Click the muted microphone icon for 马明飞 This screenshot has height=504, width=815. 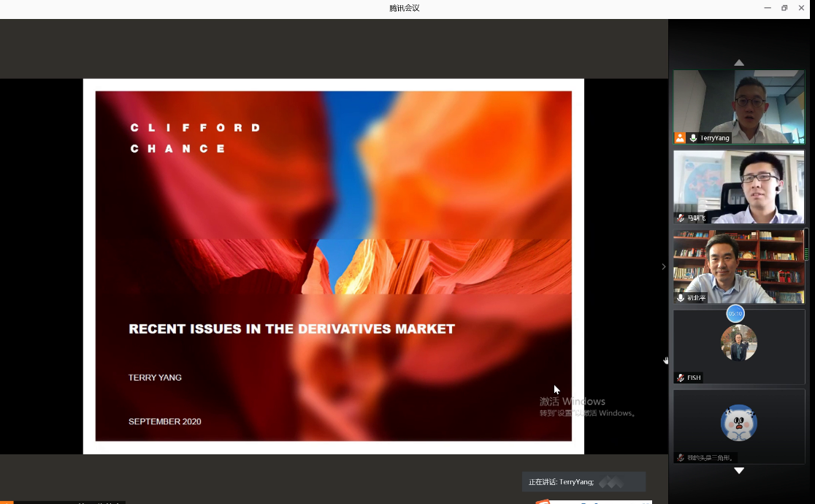(x=681, y=218)
